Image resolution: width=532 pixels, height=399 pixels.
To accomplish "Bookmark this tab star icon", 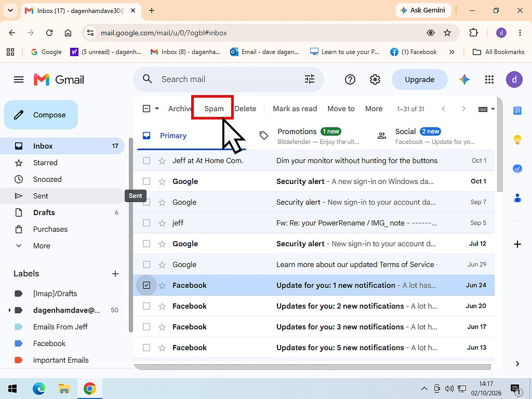I will click(x=447, y=33).
